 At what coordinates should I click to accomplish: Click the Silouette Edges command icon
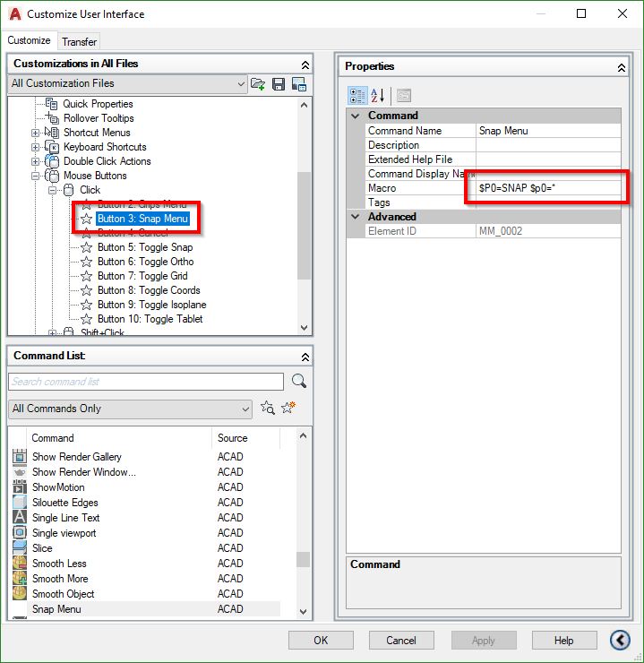point(20,503)
